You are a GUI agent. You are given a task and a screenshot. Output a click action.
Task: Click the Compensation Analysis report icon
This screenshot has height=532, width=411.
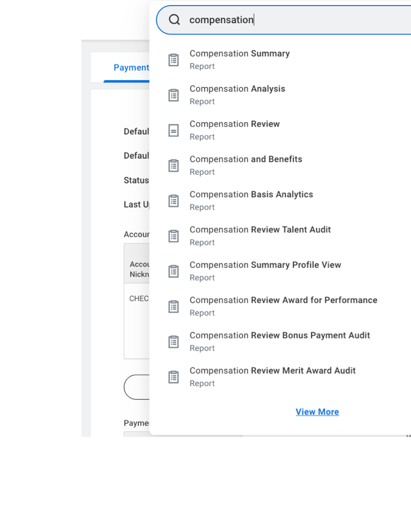[174, 95]
